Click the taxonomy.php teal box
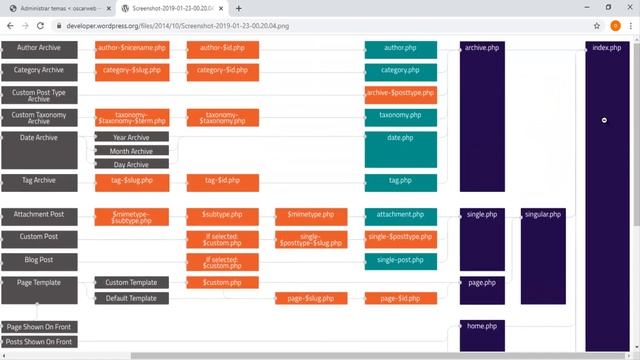The image size is (640, 360). pos(401,118)
